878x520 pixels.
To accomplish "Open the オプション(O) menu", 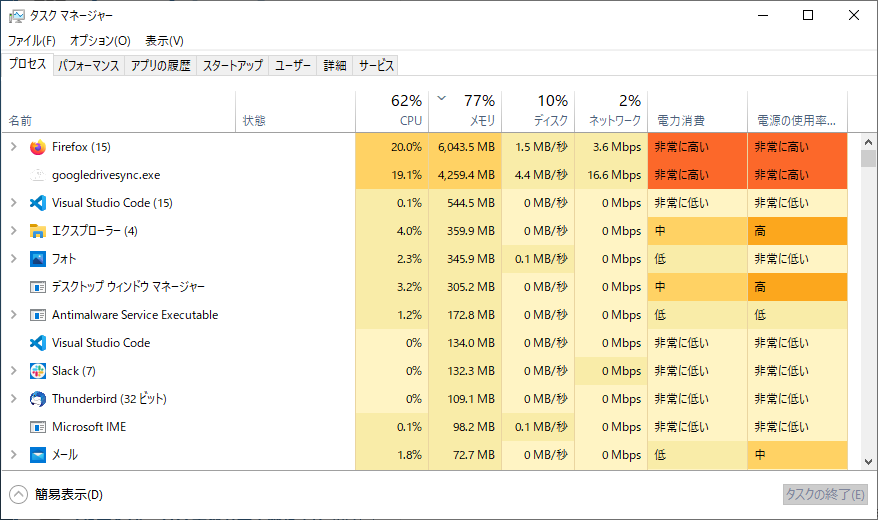I will point(100,41).
